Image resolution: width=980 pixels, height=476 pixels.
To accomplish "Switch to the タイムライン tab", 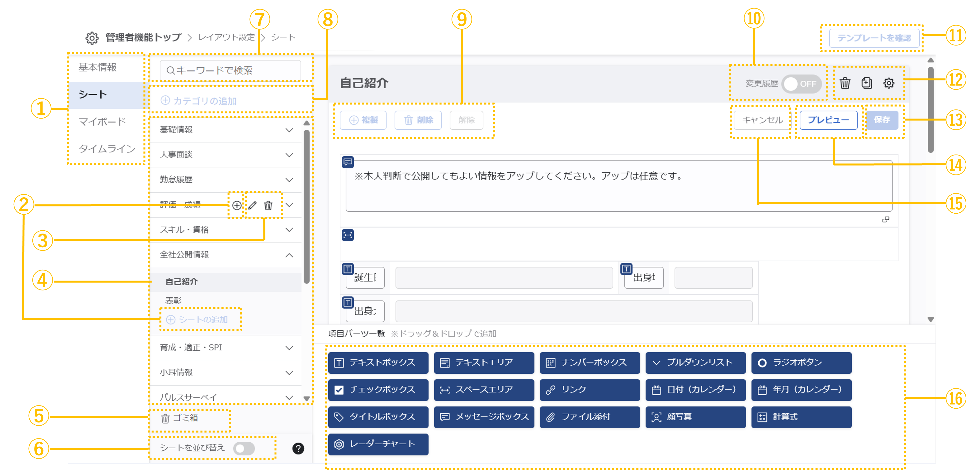I will [107, 149].
